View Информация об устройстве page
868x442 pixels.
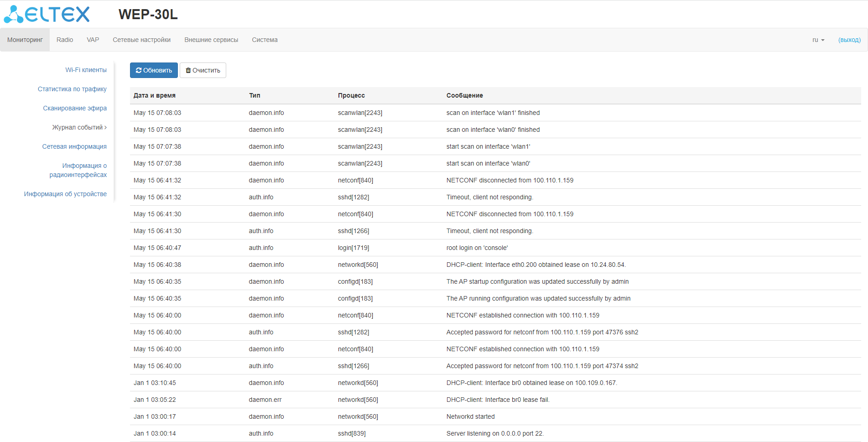click(65, 194)
